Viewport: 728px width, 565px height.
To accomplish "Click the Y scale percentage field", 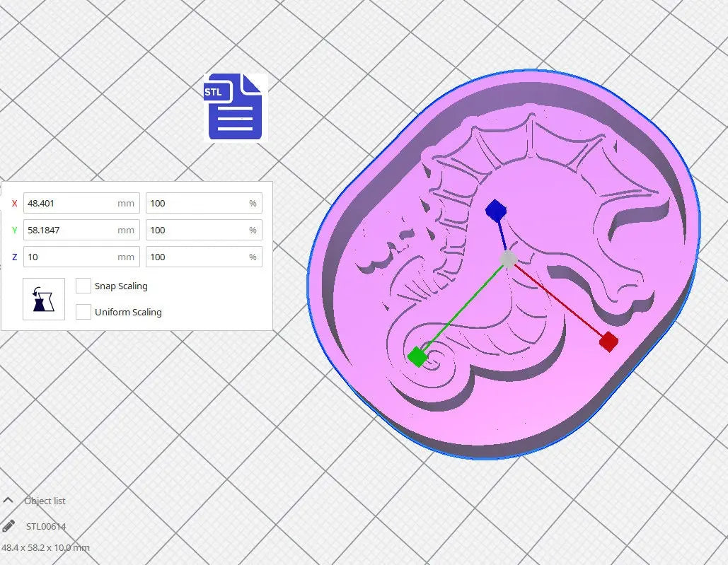I will [x=198, y=230].
